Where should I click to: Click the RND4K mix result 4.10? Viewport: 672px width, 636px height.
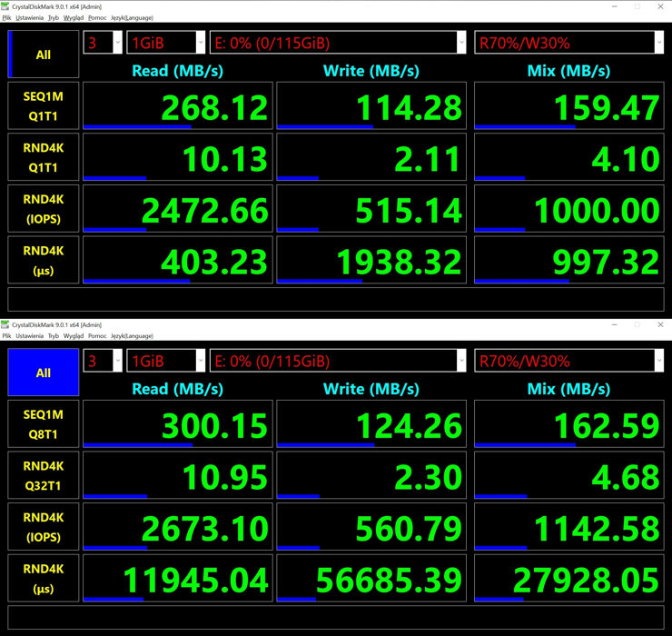(569, 157)
